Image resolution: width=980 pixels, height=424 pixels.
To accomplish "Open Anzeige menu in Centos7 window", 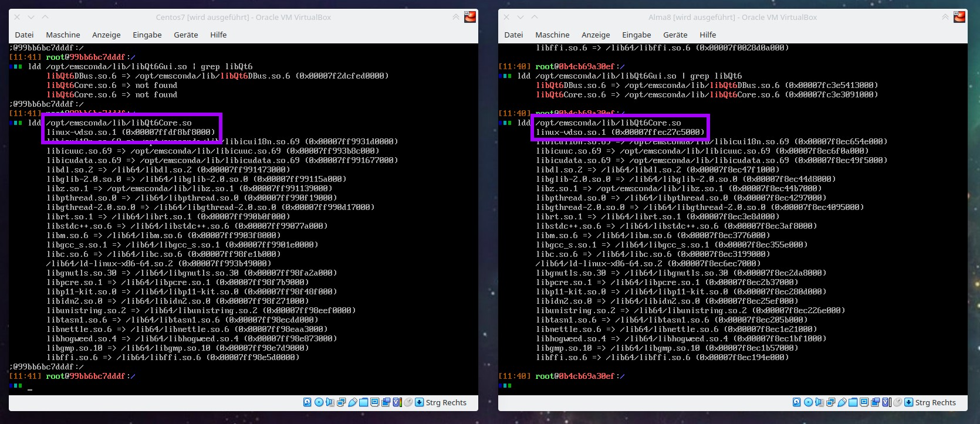I will pyautogui.click(x=106, y=35).
